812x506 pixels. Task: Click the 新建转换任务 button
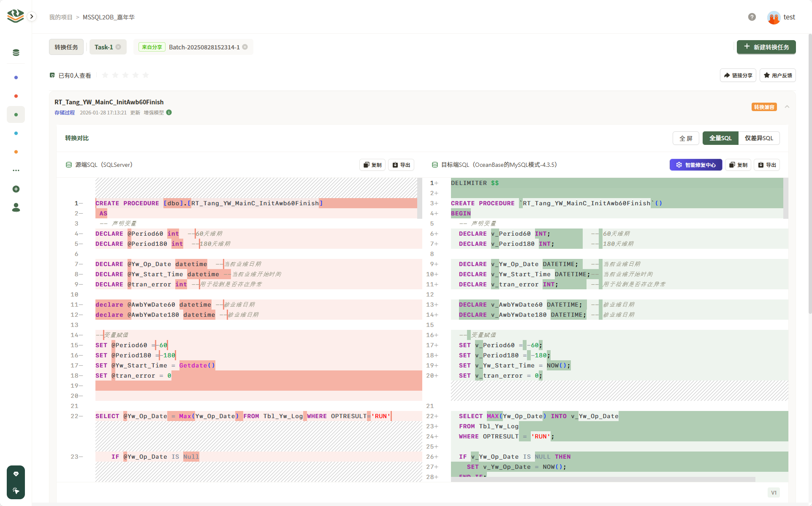click(x=766, y=47)
